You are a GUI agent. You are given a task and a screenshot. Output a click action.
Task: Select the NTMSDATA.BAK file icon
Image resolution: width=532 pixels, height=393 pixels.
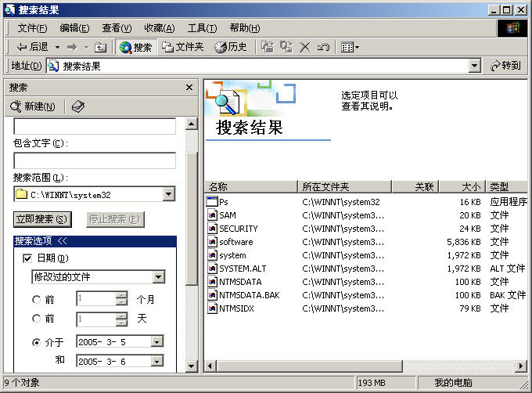(212, 295)
